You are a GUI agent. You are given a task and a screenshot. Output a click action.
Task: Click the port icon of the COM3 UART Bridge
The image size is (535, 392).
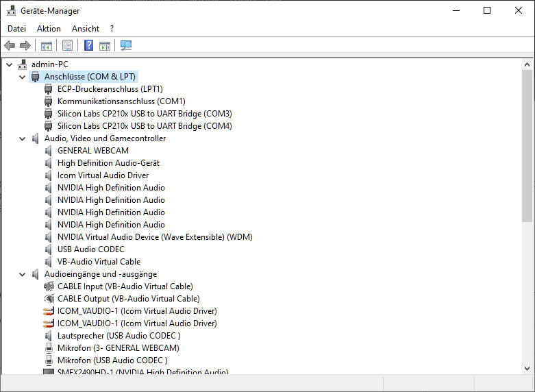[49, 114]
